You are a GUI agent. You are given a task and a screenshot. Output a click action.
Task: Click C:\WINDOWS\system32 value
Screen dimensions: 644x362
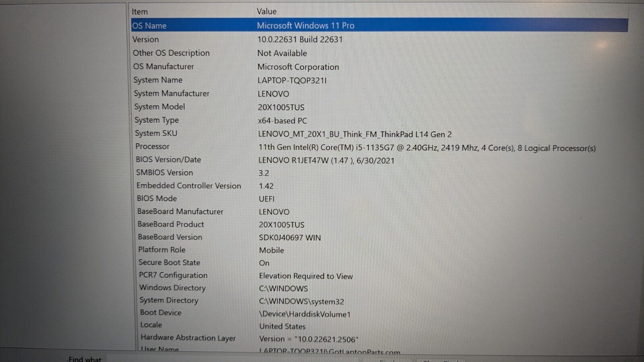click(302, 302)
